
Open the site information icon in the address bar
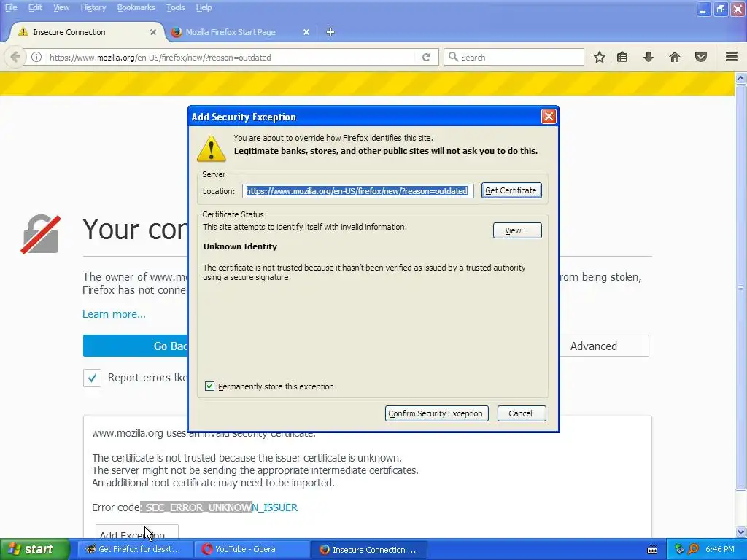pos(36,57)
